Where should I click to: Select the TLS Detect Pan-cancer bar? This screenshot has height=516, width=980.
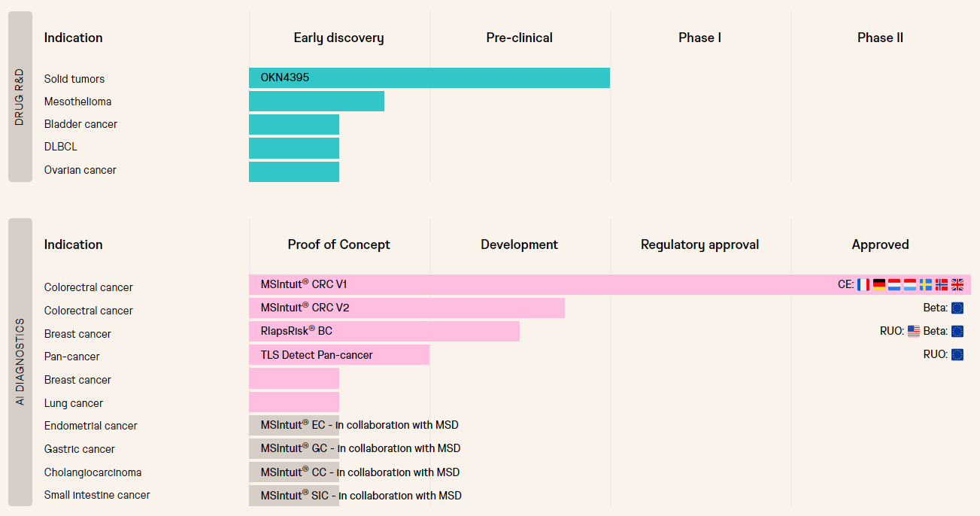[x=339, y=354]
